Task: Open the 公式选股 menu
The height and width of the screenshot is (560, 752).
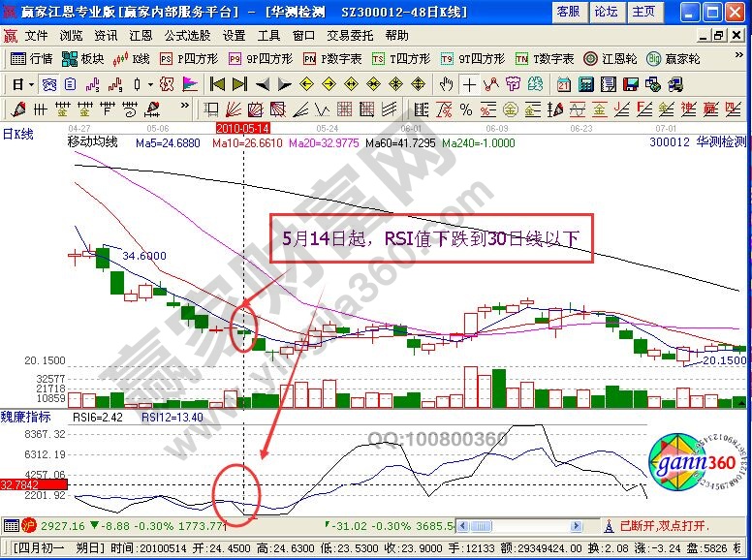Action: (x=187, y=35)
